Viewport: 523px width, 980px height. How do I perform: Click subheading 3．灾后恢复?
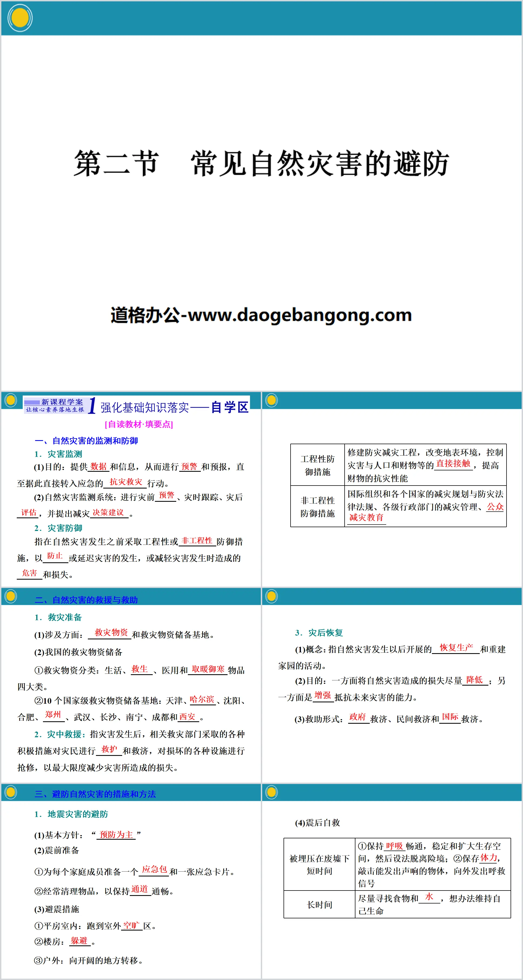pos(319,633)
